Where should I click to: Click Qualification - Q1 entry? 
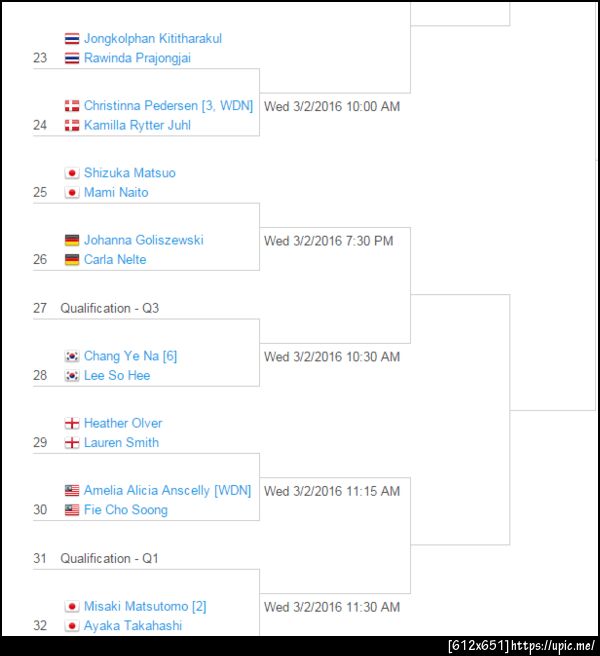109,558
